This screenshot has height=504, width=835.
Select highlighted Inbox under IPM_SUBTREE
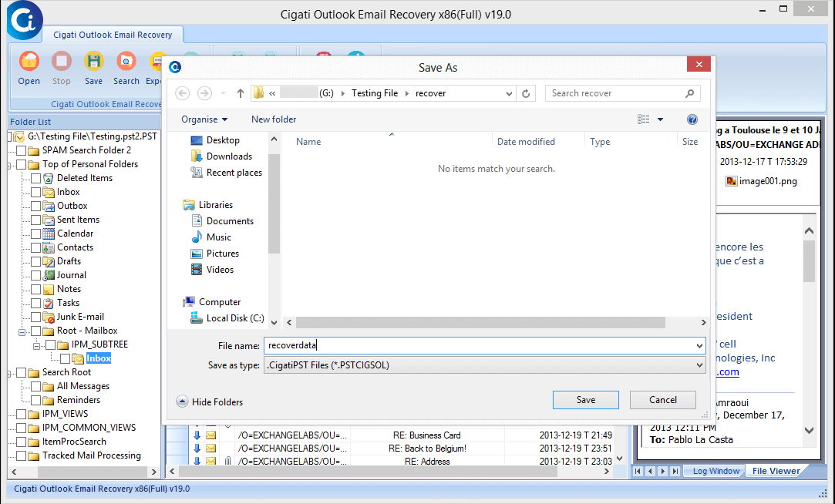pyautogui.click(x=99, y=358)
